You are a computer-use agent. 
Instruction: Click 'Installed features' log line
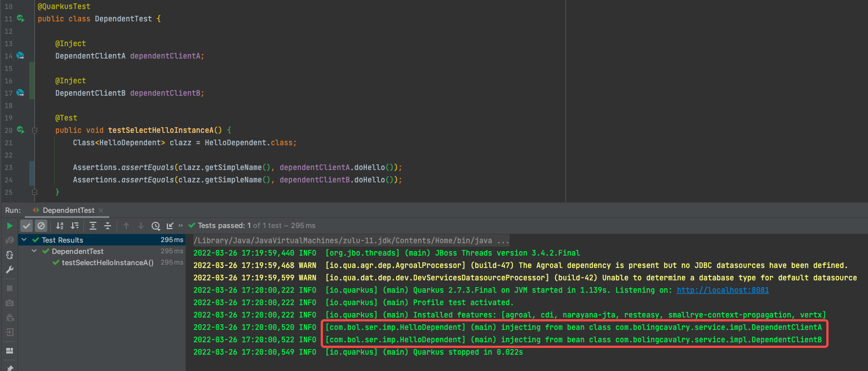pos(510,315)
